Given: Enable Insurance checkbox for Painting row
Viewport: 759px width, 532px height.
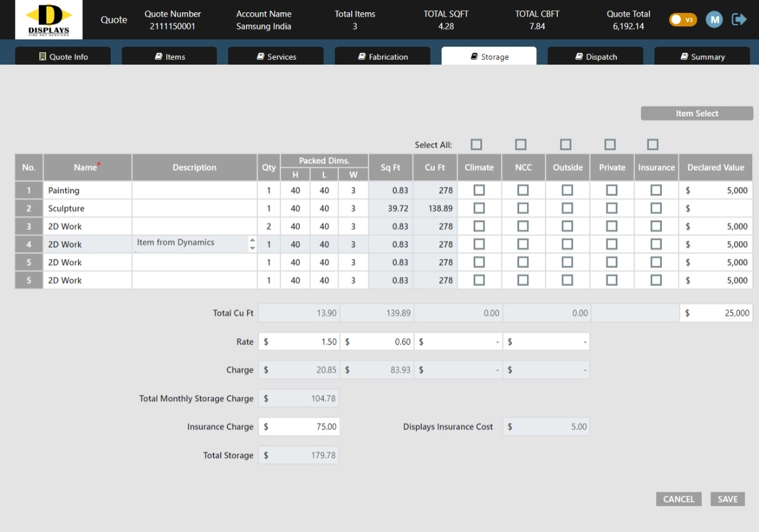Looking at the screenshot, I should (x=656, y=191).
